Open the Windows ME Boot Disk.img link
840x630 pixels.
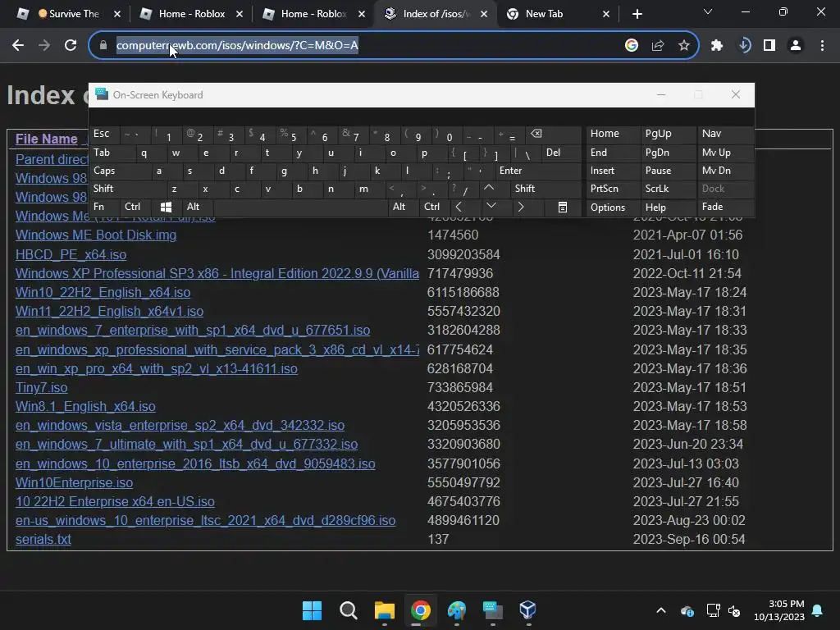tap(96, 235)
